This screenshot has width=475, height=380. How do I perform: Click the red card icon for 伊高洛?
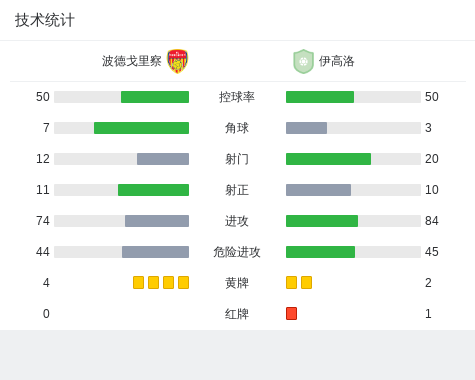[x=291, y=313]
